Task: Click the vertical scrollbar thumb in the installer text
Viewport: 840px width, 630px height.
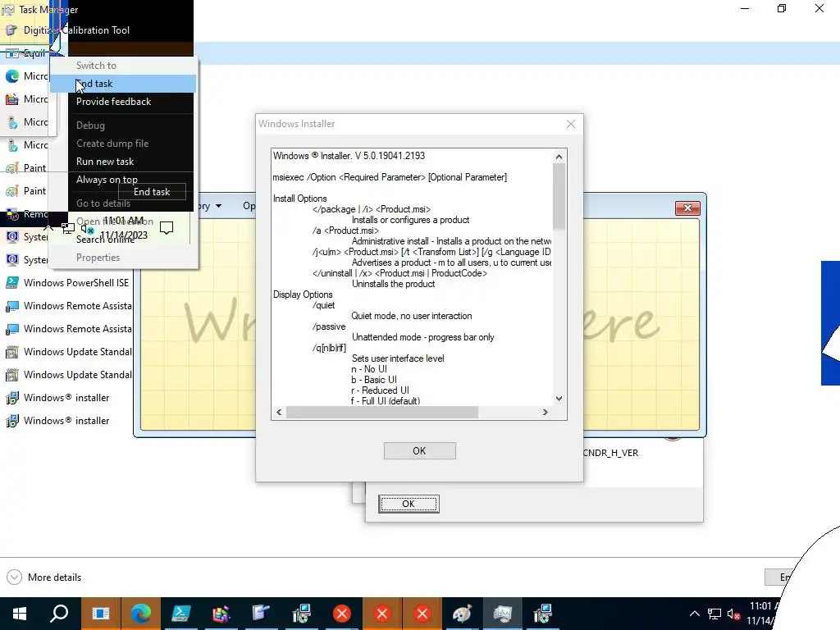Action: (559, 197)
